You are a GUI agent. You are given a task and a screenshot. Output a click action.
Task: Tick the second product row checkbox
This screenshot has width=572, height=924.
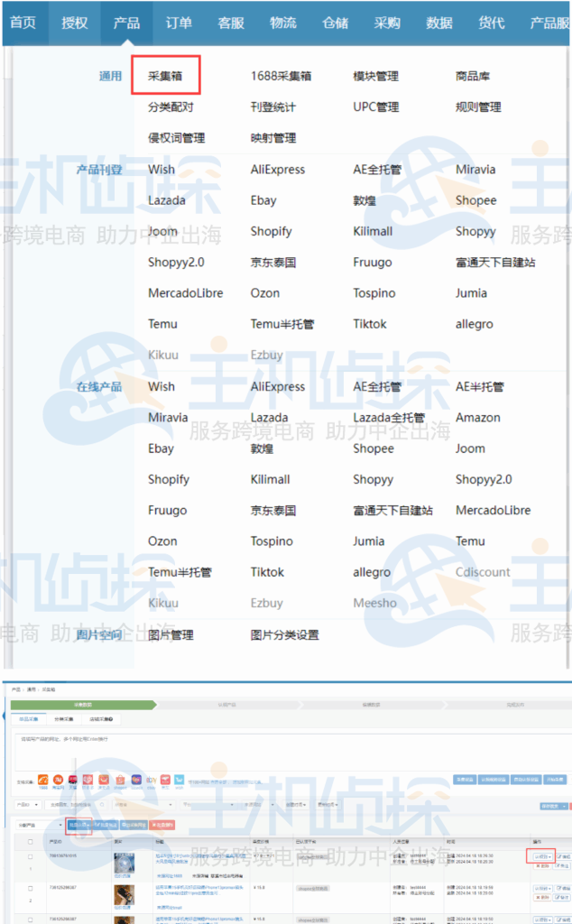[x=31, y=889]
